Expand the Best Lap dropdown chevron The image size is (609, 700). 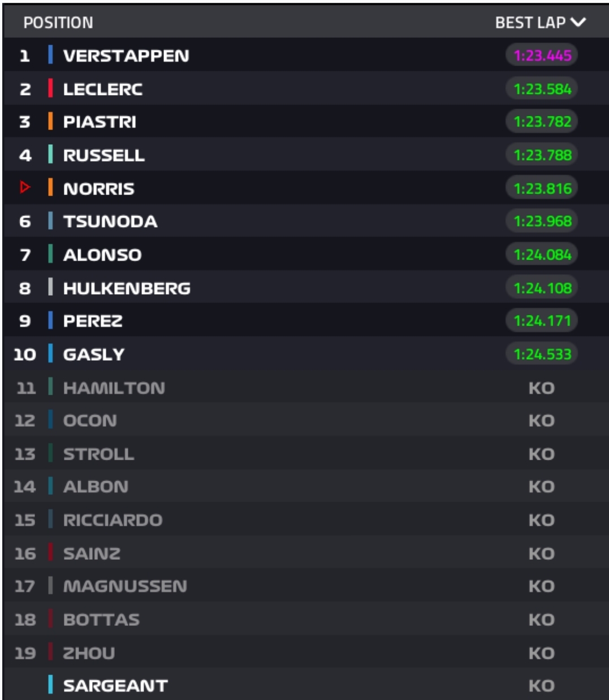(578, 23)
